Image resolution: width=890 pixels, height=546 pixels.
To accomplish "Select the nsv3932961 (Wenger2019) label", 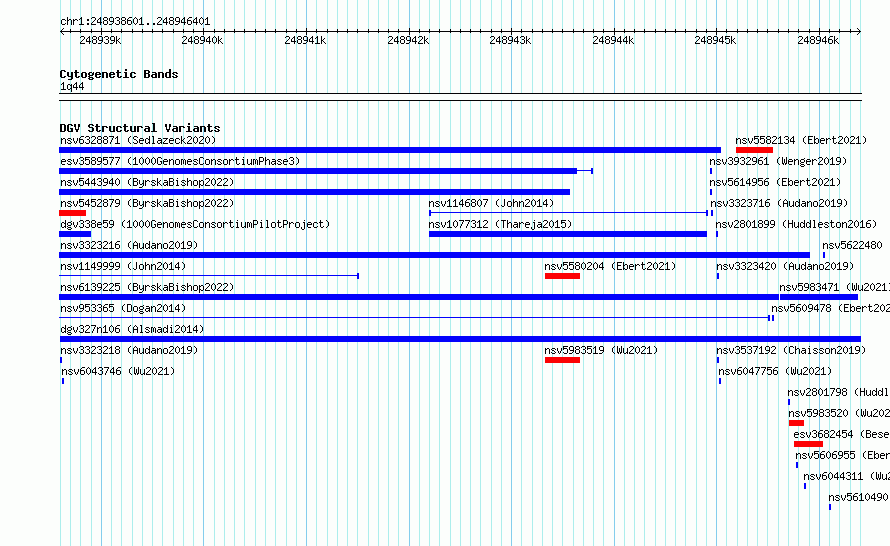I will coord(778,161).
